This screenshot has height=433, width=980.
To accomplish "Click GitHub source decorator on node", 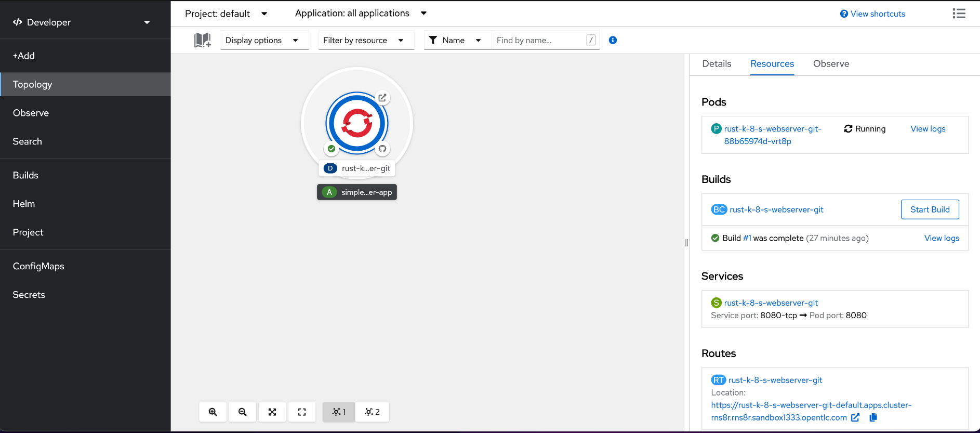I will 382,149.
